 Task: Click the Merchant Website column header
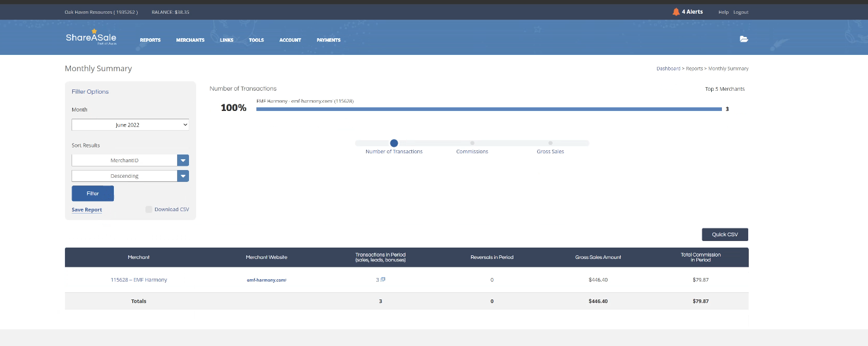(266, 257)
